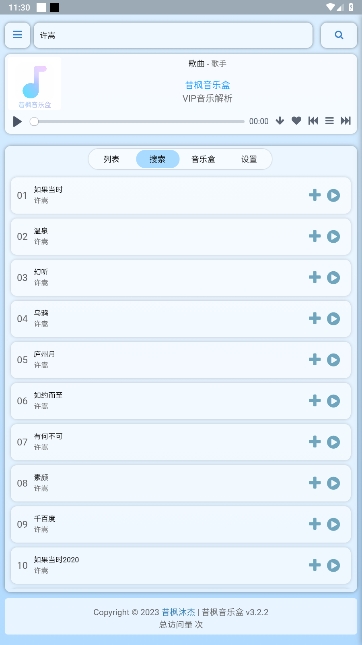Play song 08 from results

tap(333, 483)
